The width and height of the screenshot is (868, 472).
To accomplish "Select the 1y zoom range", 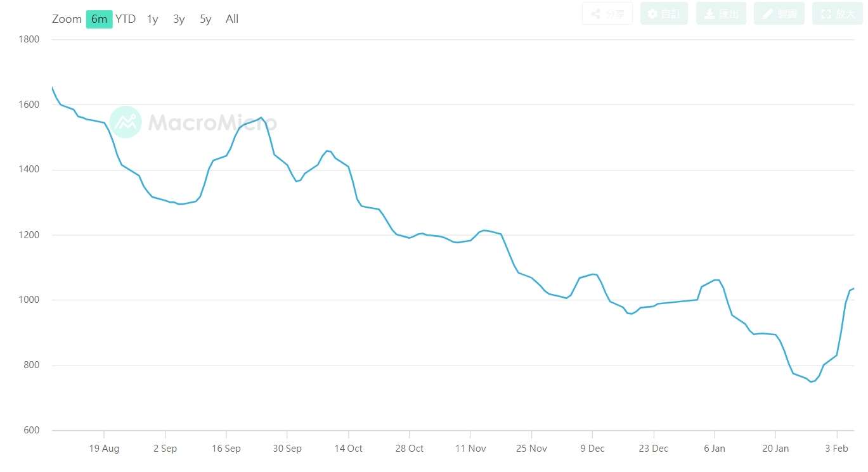I will (x=152, y=19).
